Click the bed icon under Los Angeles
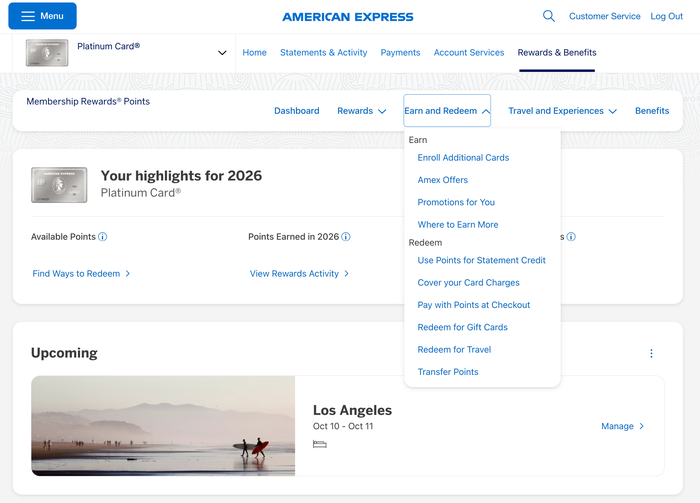 coord(320,444)
